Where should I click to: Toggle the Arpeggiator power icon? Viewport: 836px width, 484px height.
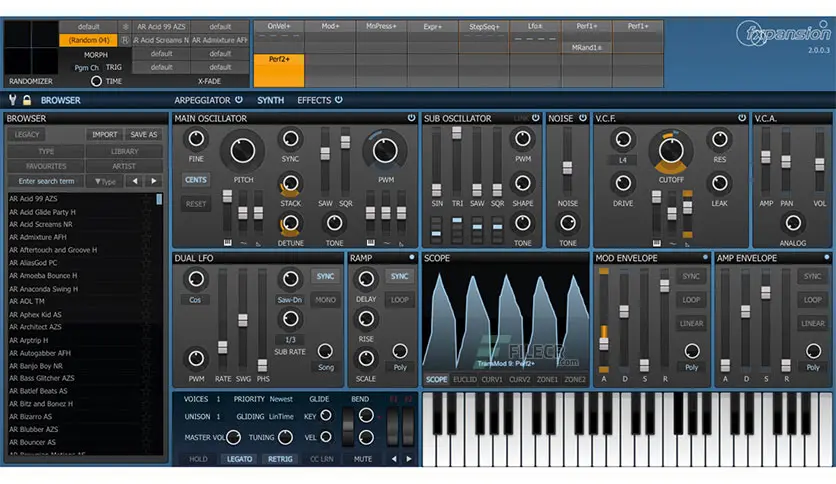[238, 100]
